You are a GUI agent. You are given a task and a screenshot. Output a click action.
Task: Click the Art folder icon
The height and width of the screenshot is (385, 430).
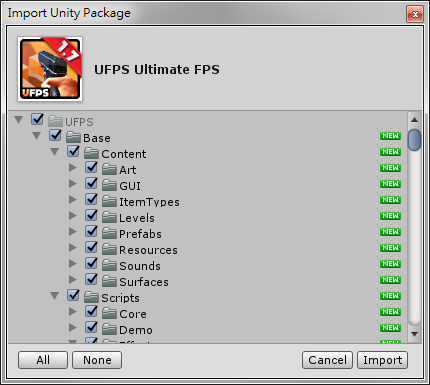click(x=109, y=169)
